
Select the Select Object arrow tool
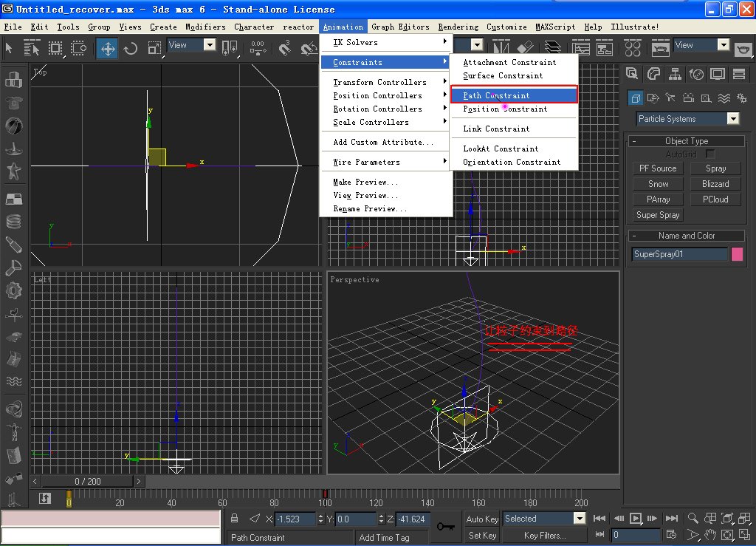point(9,48)
